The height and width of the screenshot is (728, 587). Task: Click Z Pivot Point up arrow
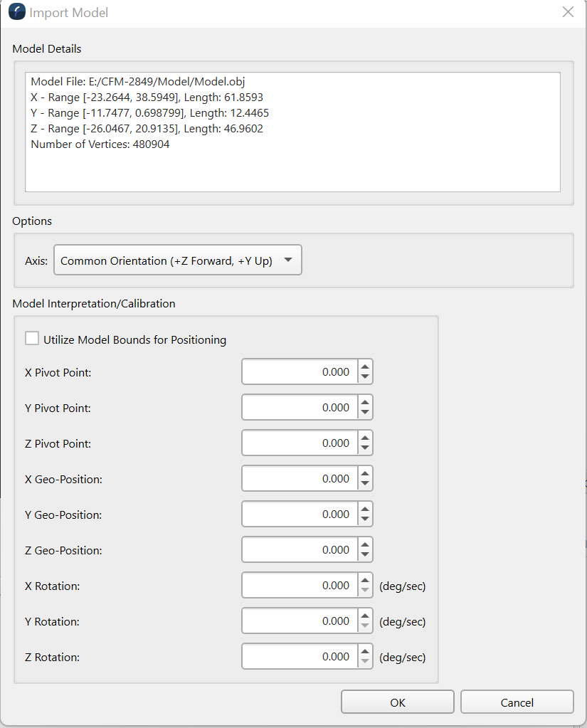[x=365, y=438]
